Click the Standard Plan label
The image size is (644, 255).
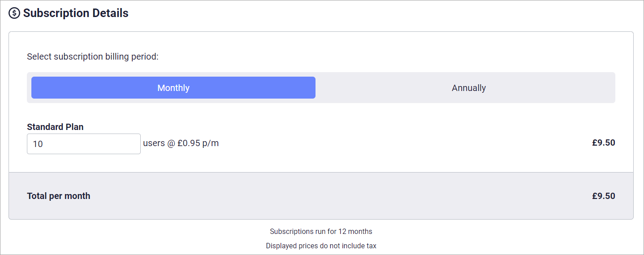click(x=55, y=127)
